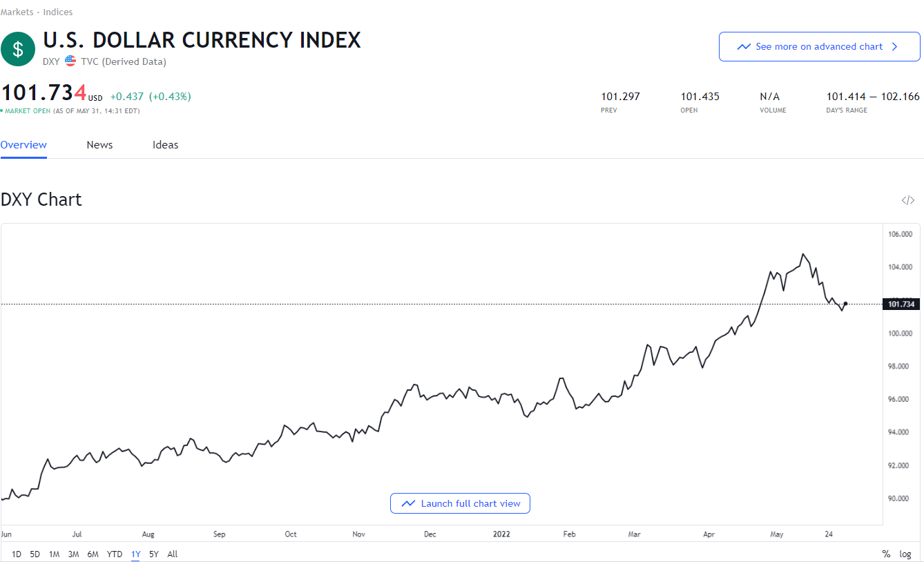Go to Markets breadcrumb link
The height and width of the screenshot is (562, 924).
click(17, 12)
